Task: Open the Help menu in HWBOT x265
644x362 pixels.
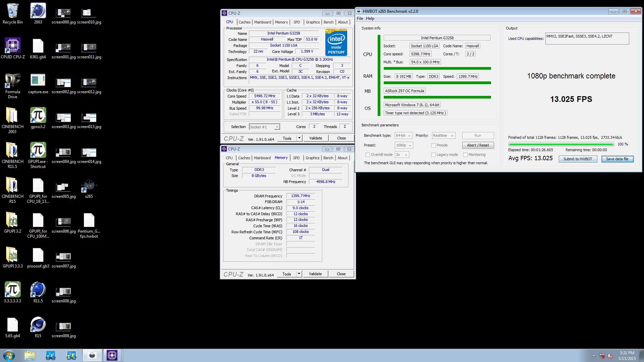Action: point(370,18)
